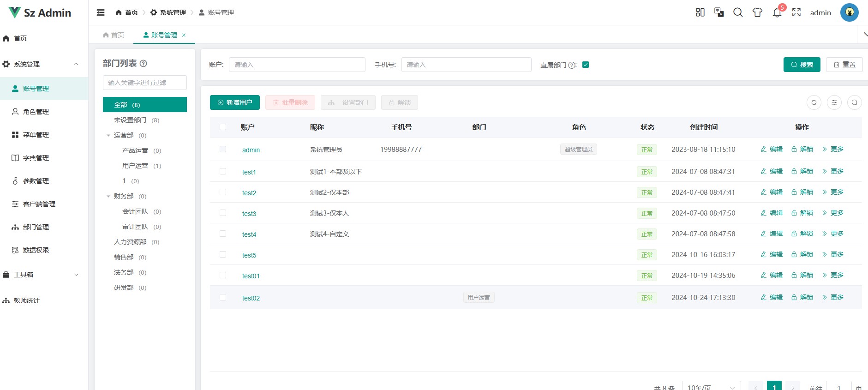Image resolution: width=868 pixels, height=390 pixels.
Task: Open 更多 for the test5 row
Action: tap(833, 254)
